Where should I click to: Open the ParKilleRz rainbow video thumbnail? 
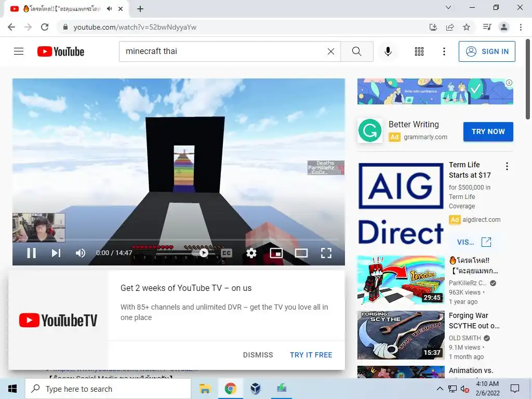point(401,280)
